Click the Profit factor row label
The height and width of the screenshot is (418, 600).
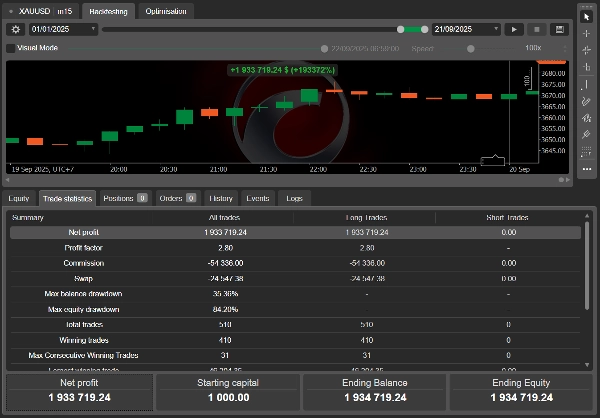(83, 248)
